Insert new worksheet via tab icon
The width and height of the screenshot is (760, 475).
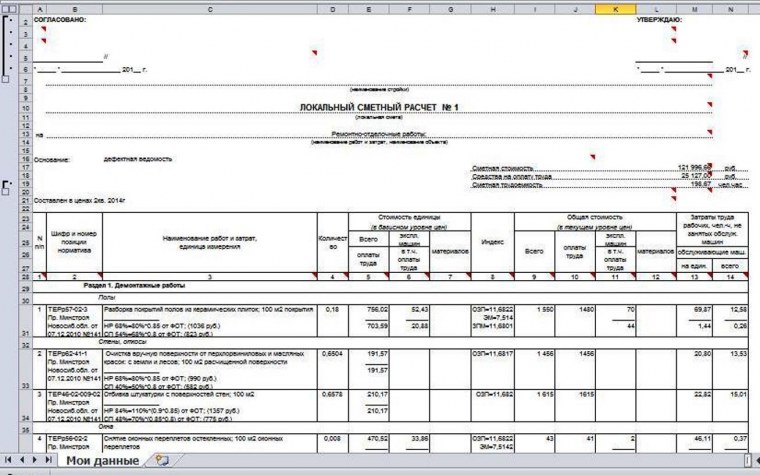pyautogui.click(x=162, y=460)
